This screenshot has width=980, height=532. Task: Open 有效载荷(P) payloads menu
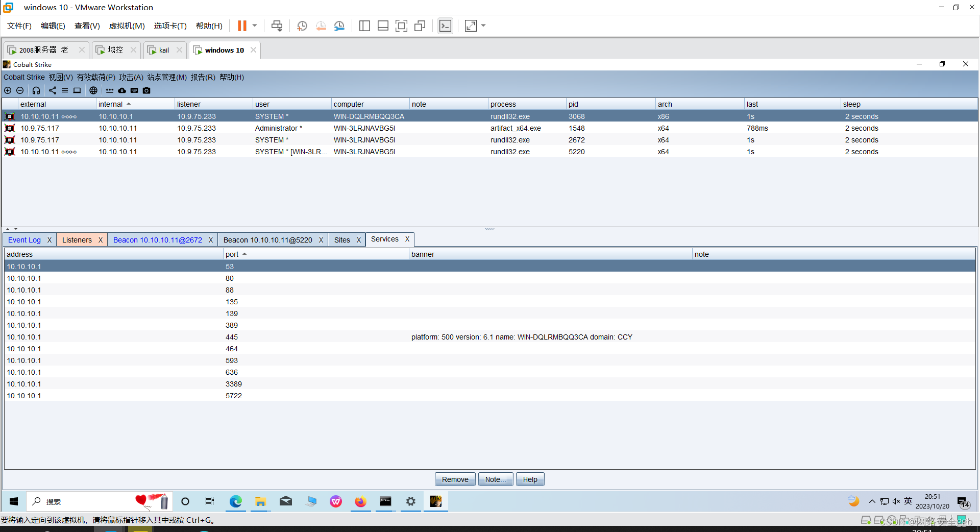pos(96,77)
